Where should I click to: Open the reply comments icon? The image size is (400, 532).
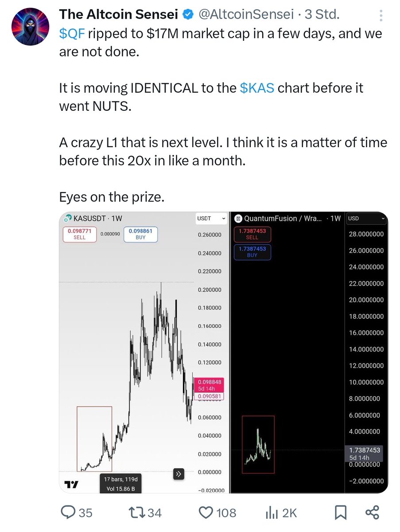pyautogui.click(x=68, y=513)
